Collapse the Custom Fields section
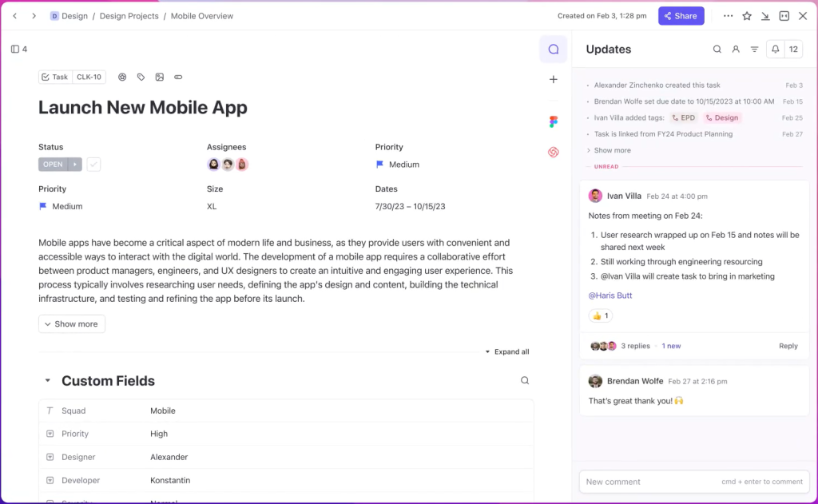 (x=47, y=381)
